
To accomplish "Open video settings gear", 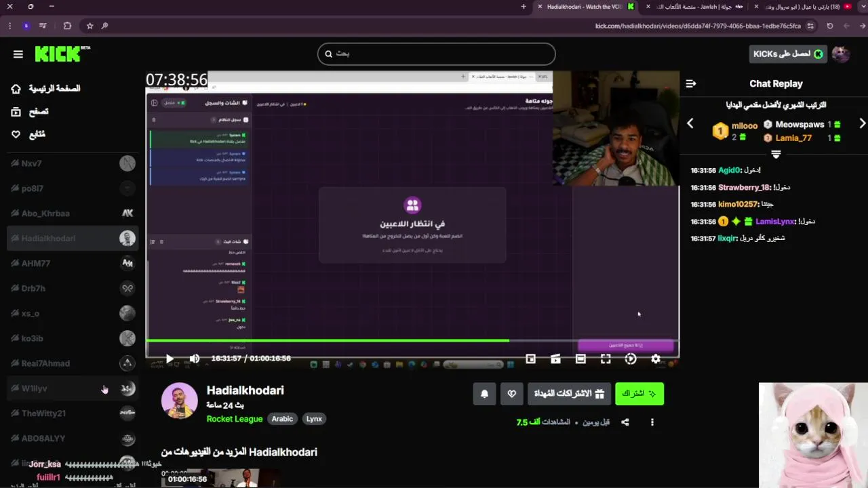I will click(656, 359).
